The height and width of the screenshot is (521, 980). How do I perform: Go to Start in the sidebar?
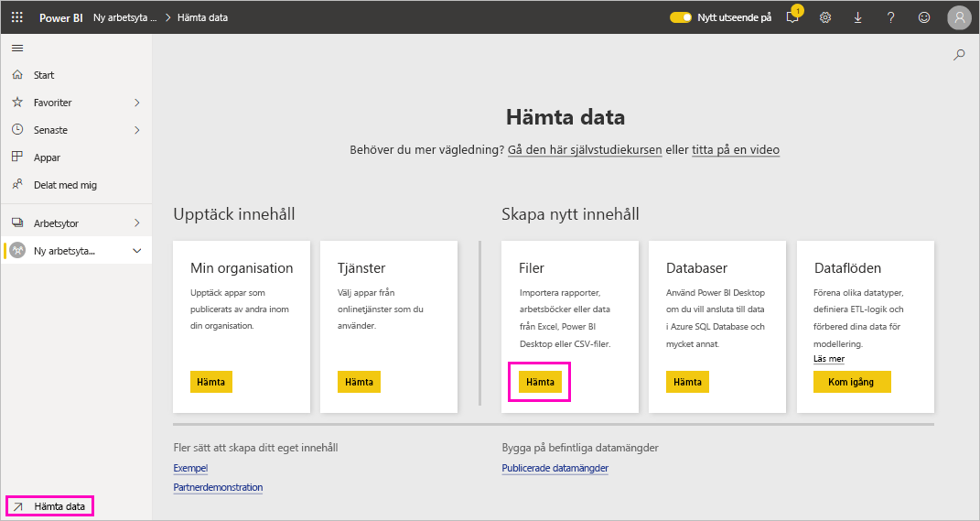click(x=43, y=75)
